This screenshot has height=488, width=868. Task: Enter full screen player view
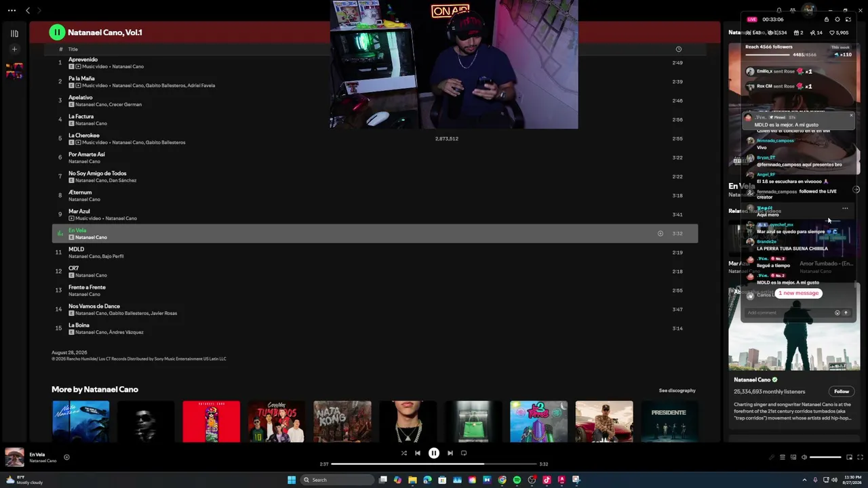tap(860, 457)
